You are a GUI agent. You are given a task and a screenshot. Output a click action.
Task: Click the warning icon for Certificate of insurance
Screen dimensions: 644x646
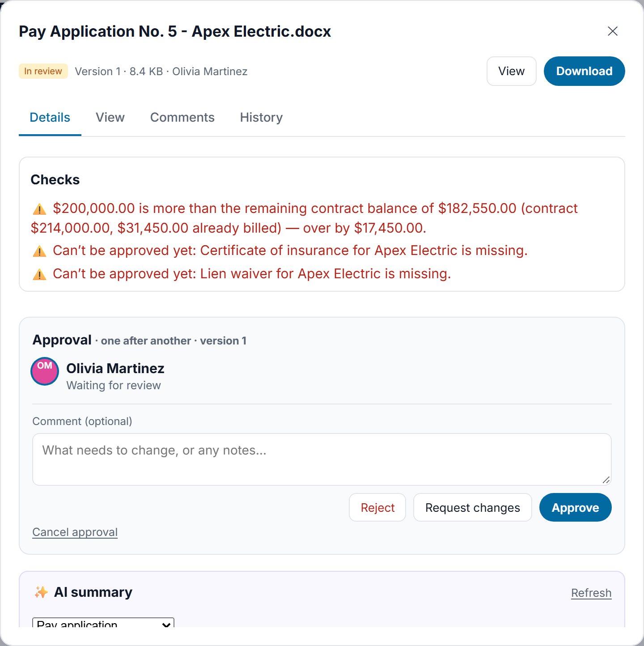39,251
